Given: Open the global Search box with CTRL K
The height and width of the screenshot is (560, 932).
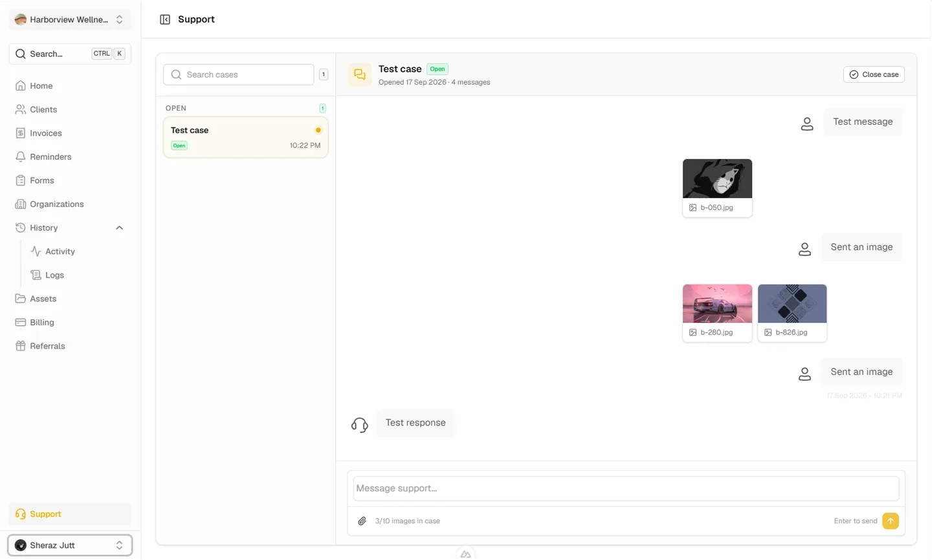Looking at the screenshot, I should point(70,54).
